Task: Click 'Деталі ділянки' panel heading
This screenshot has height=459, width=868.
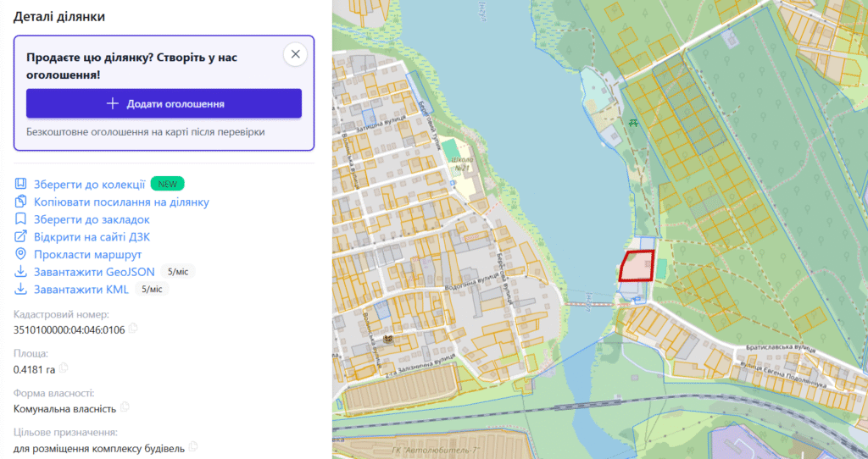Action: (59, 17)
